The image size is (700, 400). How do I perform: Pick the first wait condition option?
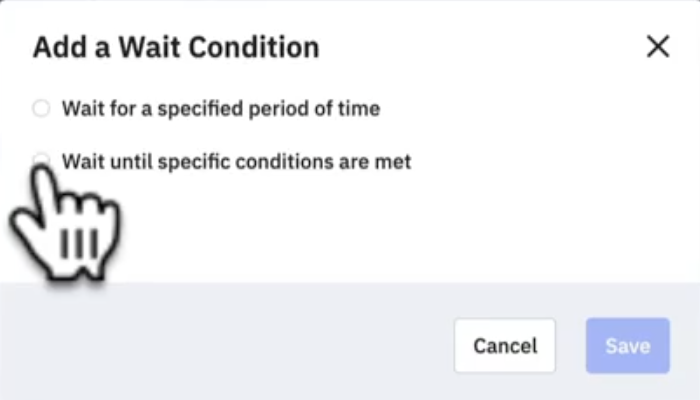pyautogui.click(x=41, y=108)
